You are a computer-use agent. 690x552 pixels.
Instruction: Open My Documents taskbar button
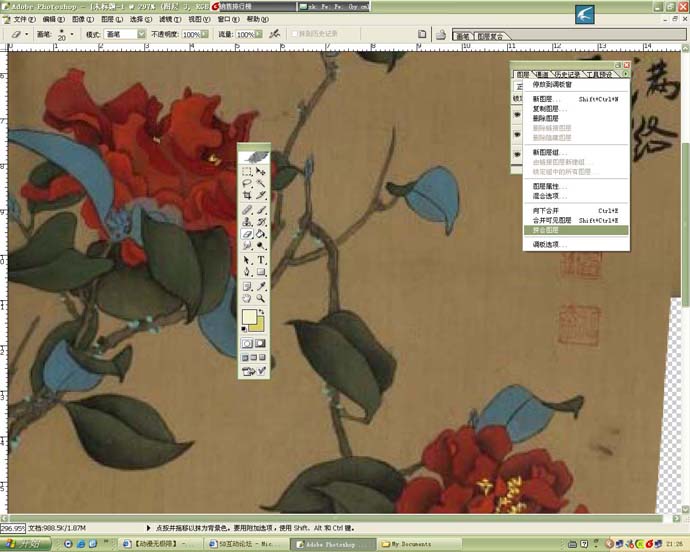point(420,544)
